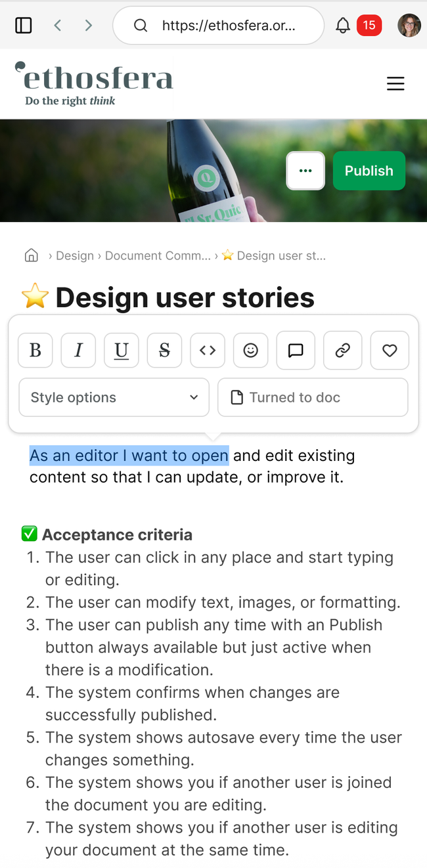Open the Document Comm... breadcrumb

click(158, 255)
